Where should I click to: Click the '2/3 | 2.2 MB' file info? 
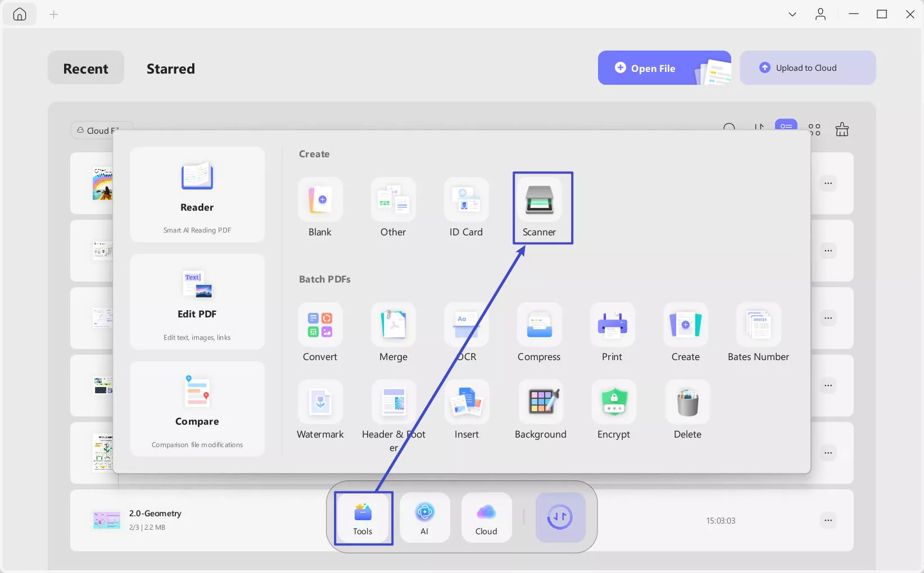(147, 527)
